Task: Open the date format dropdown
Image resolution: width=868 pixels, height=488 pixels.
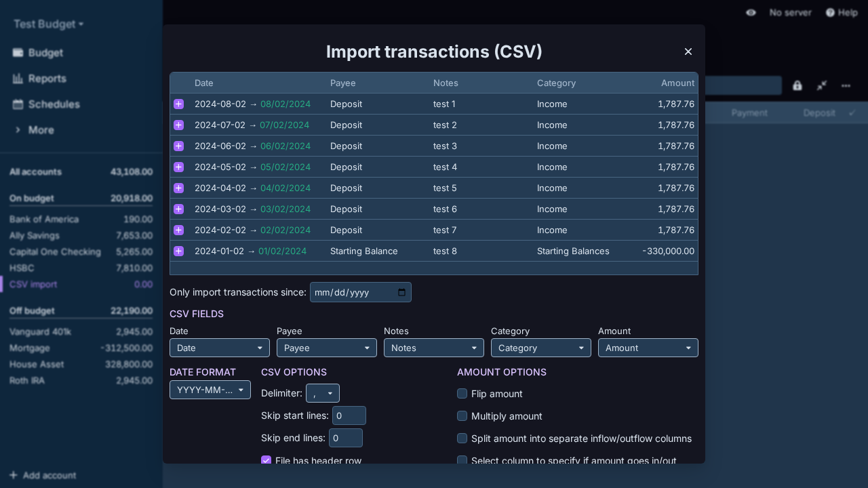Action: tap(210, 390)
